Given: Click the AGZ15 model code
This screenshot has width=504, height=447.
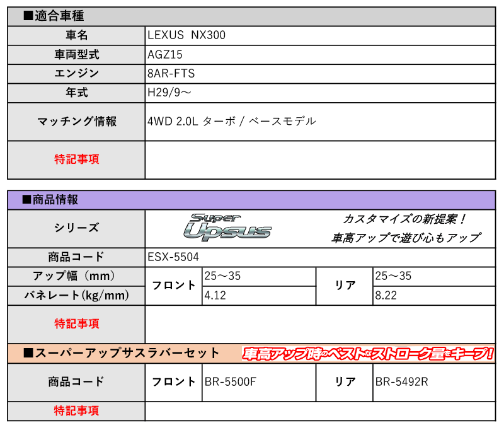Looking at the screenshot, I should point(165,55).
